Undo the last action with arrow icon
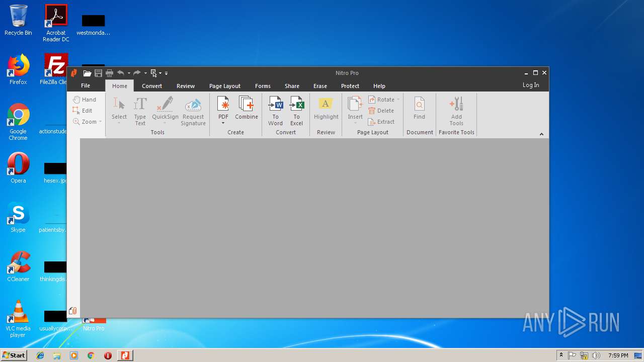 point(121,73)
